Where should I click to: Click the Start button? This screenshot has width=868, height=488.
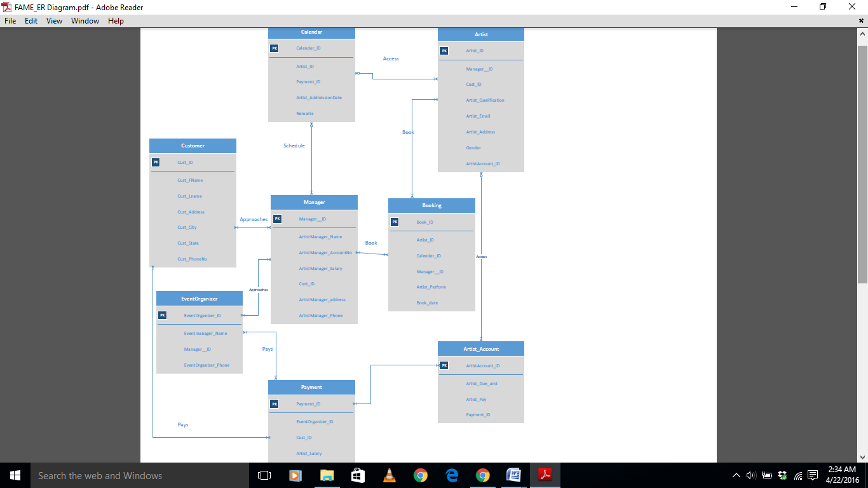coord(14,475)
